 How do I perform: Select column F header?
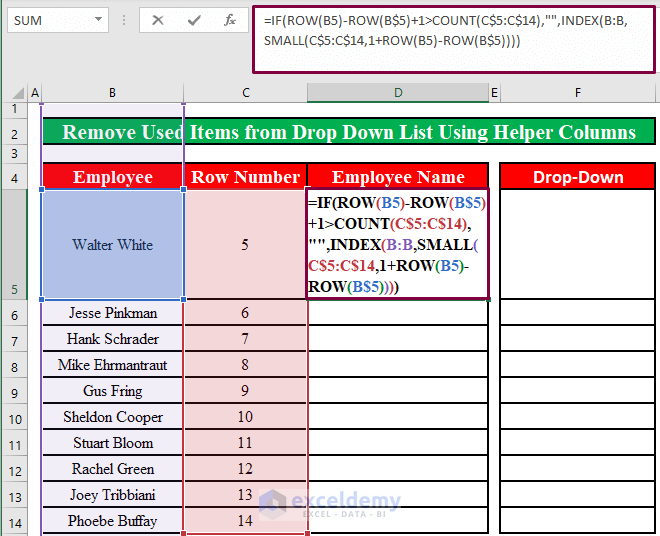click(x=578, y=93)
